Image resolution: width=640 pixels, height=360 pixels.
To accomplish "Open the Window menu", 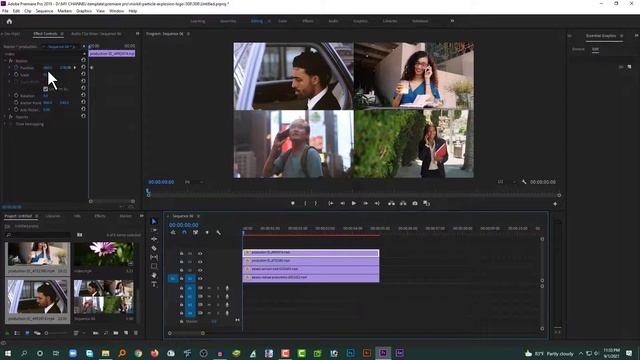I will coord(116,11).
